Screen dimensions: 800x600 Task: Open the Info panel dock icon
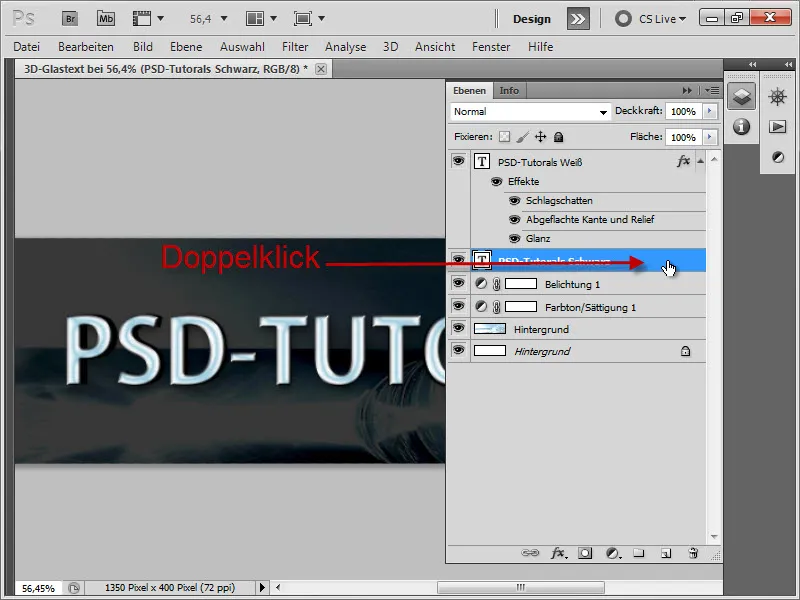click(741, 126)
